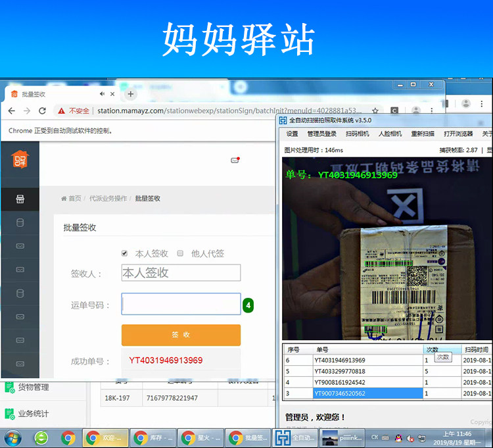Launch the green 360 browser taskbar icon
The width and height of the screenshot is (493, 448).
[x=41, y=438]
